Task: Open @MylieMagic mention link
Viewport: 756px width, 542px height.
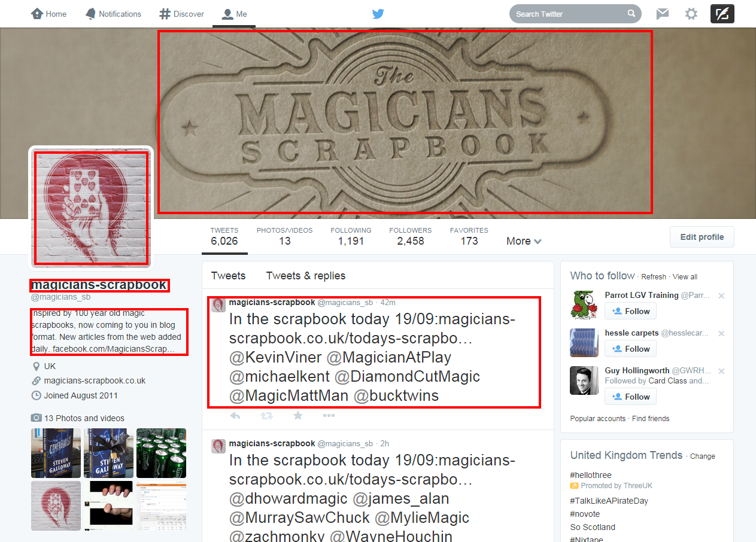Action: pos(422,518)
